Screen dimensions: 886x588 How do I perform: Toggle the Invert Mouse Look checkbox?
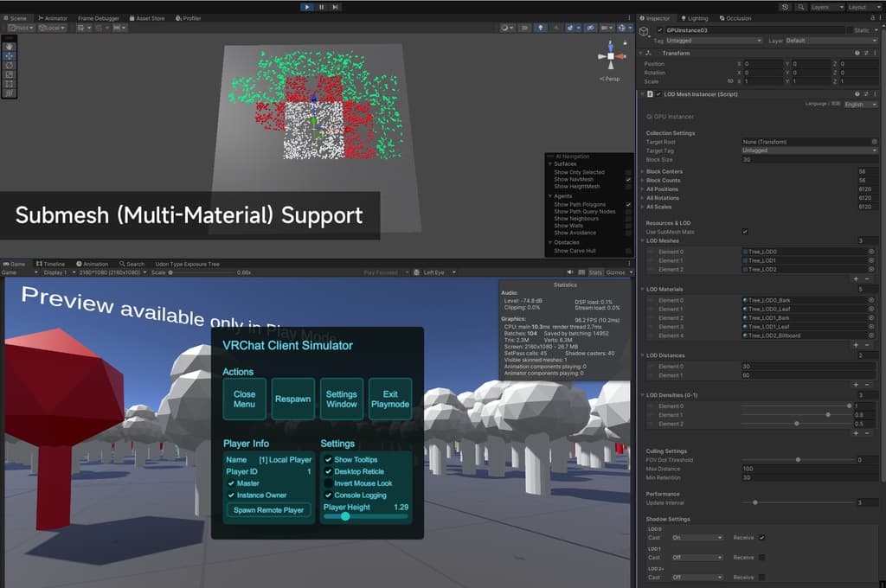pyautogui.click(x=328, y=483)
